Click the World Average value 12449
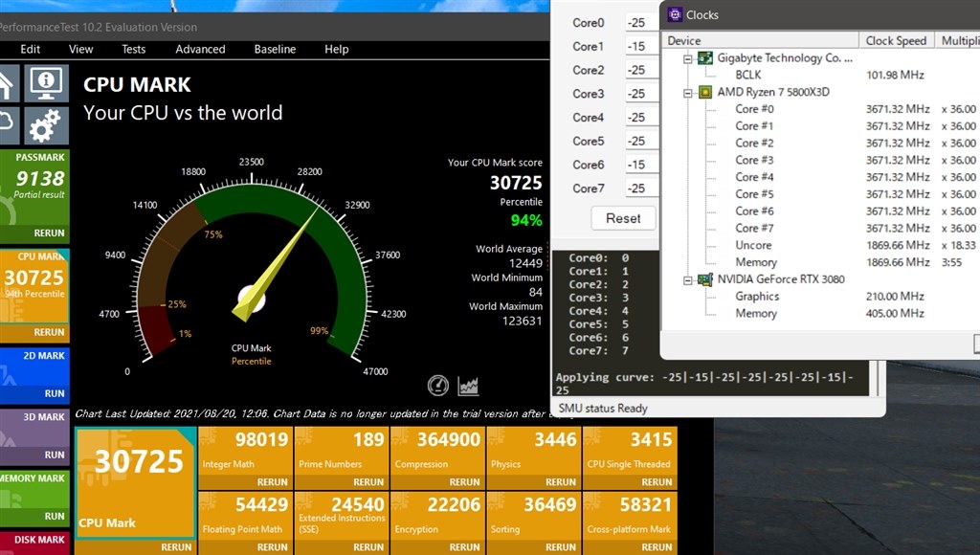 [x=525, y=263]
